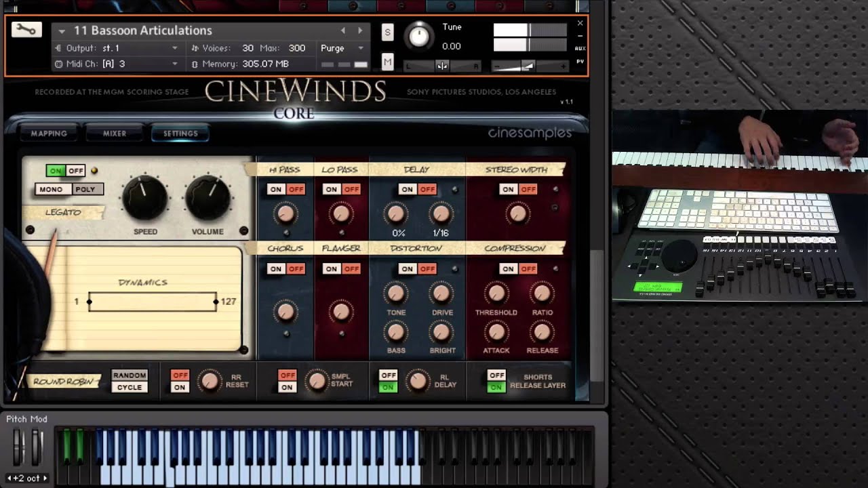Open the +2 oct octave shift control
This screenshot has width=868, height=488.
coord(26,478)
